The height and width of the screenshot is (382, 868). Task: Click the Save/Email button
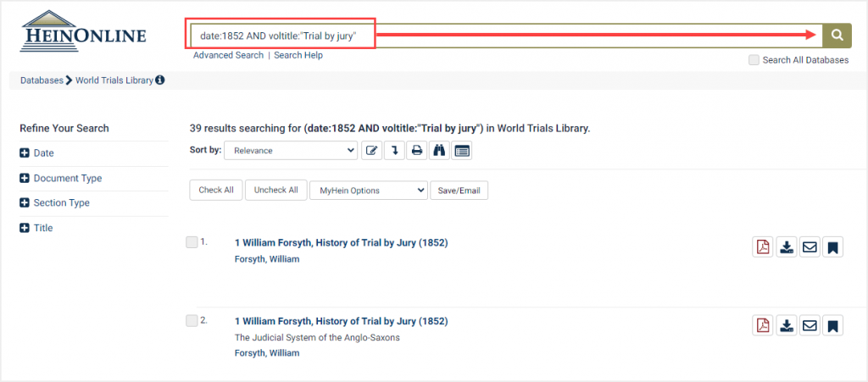coord(459,191)
